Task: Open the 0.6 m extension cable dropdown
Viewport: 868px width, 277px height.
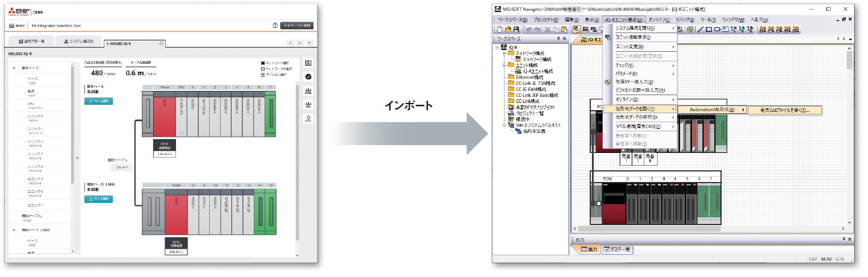Action: pyautogui.click(x=124, y=167)
